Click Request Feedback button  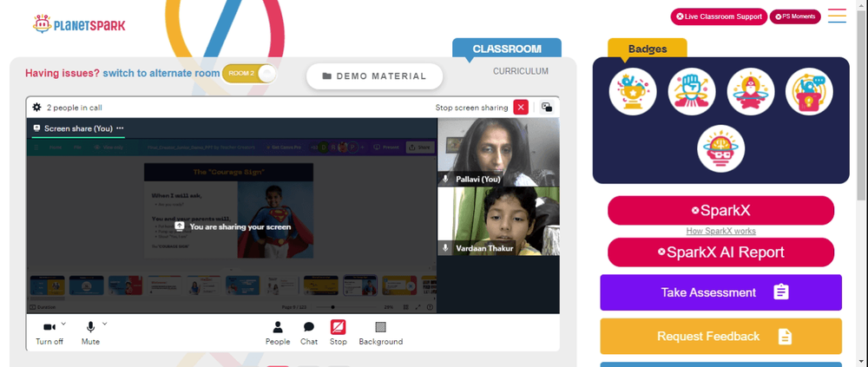(720, 336)
